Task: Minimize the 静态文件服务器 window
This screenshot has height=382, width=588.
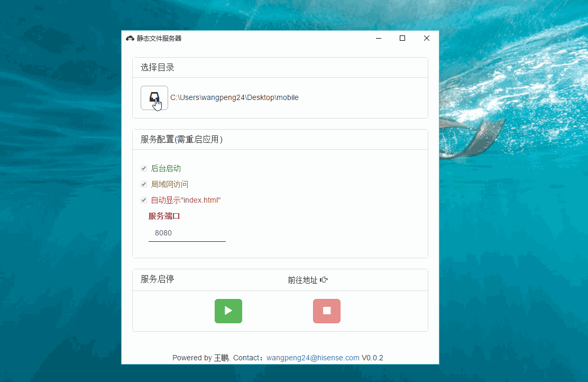Action: click(379, 38)
